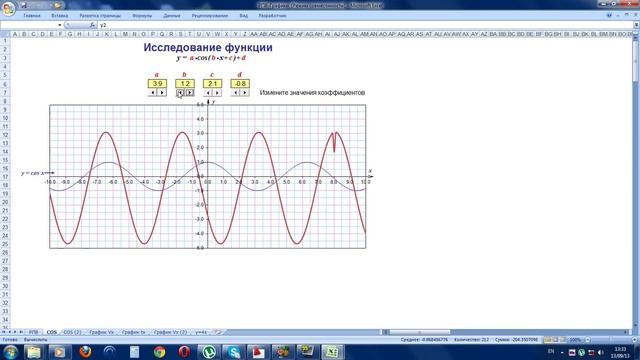Increase coefficient c with right spinner arrow
The height and width of the screenshot is (360, 640).
click(217, 93)
